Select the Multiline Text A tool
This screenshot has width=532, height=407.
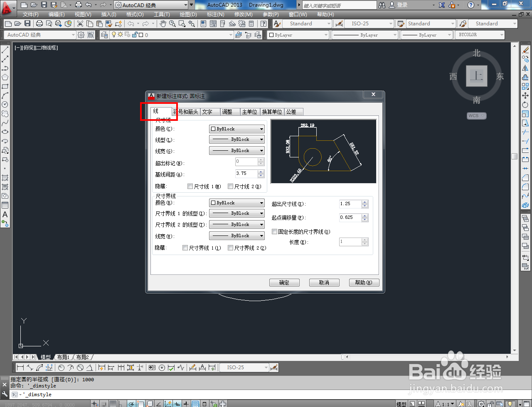[5, 214]
